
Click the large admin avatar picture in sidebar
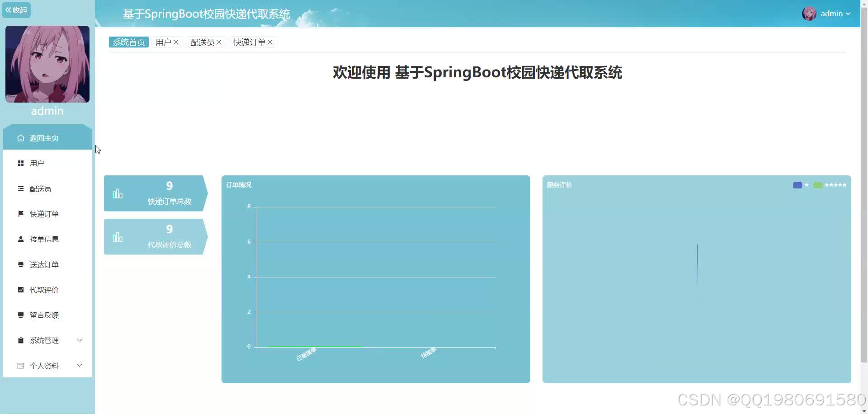click(47, 64)
